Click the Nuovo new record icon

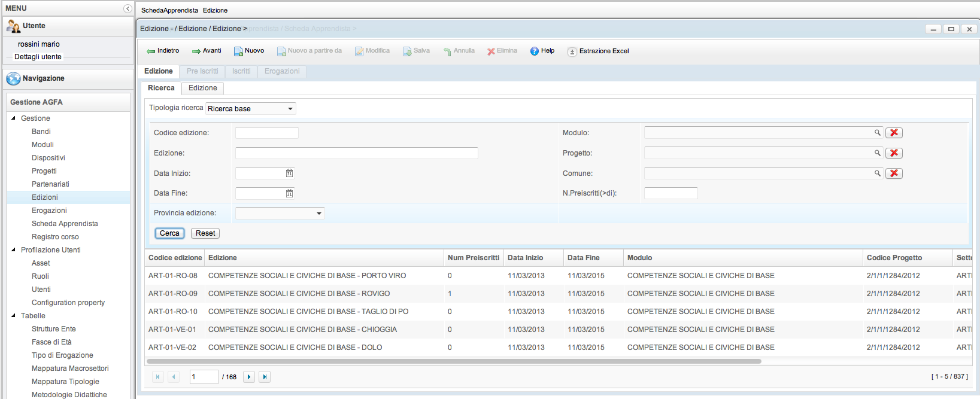pyautogui.click(x=238, y=51)
